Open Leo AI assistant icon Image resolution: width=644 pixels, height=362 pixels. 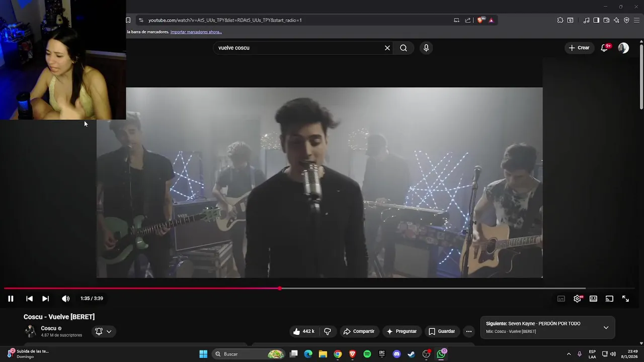[x=616, y=20]
